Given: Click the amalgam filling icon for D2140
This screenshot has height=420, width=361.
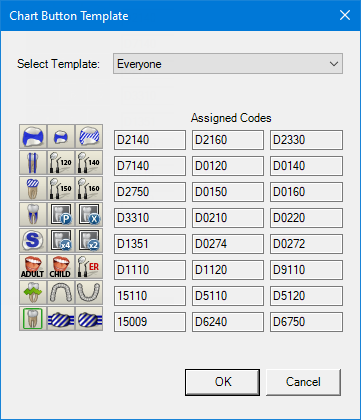Looking at the screenshot, I should coord(33,137).
